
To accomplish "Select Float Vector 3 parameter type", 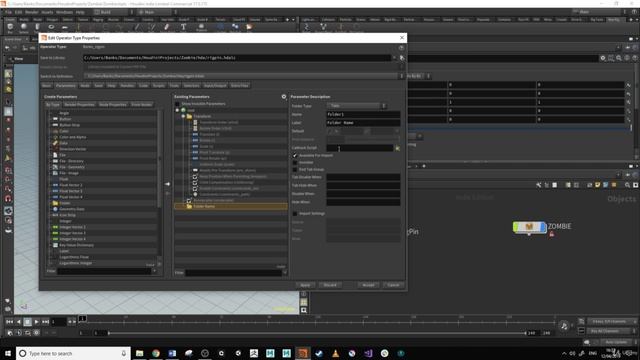I will coord(71,191).
